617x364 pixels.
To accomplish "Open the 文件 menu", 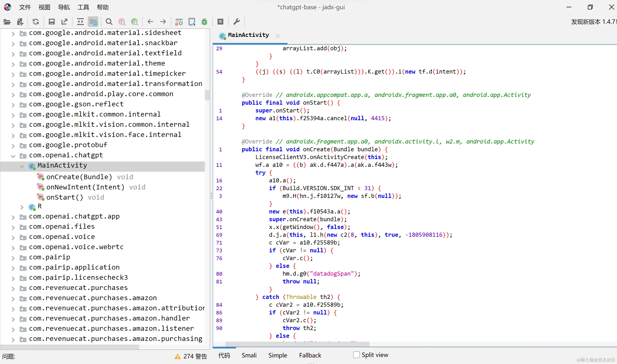I will pyautogui.click(x=25, y=7).
